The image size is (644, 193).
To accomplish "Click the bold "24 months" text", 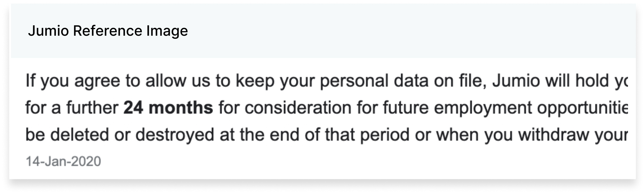I will coord(168,108).
